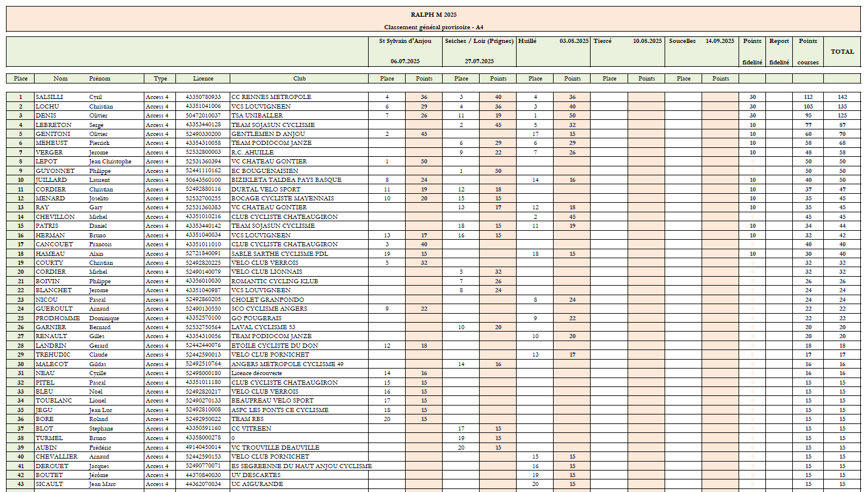Select the "Type" column header
Screen dimensions: 868x492
click(160, 79)
